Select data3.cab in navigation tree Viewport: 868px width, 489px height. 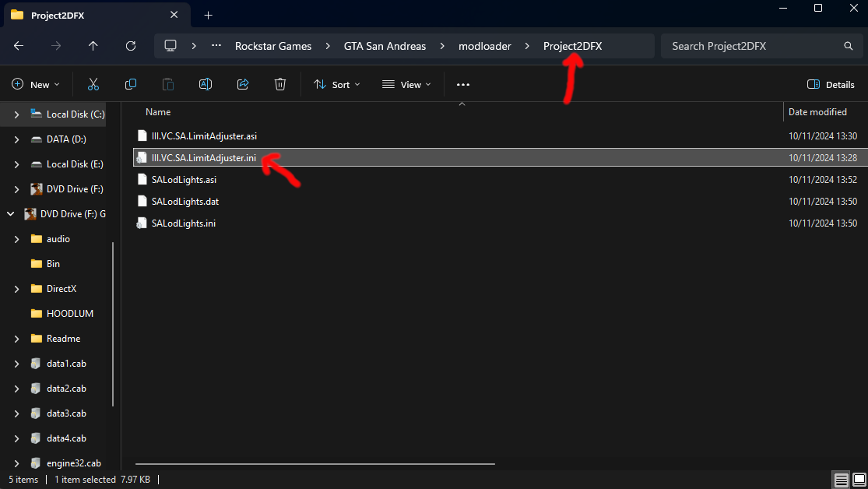[x=66, y=413]
